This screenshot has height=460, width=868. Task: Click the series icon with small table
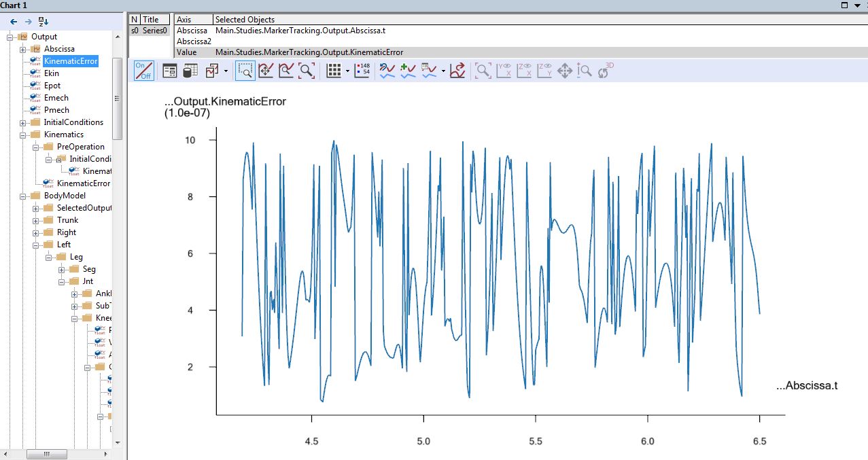pos(429,70)
